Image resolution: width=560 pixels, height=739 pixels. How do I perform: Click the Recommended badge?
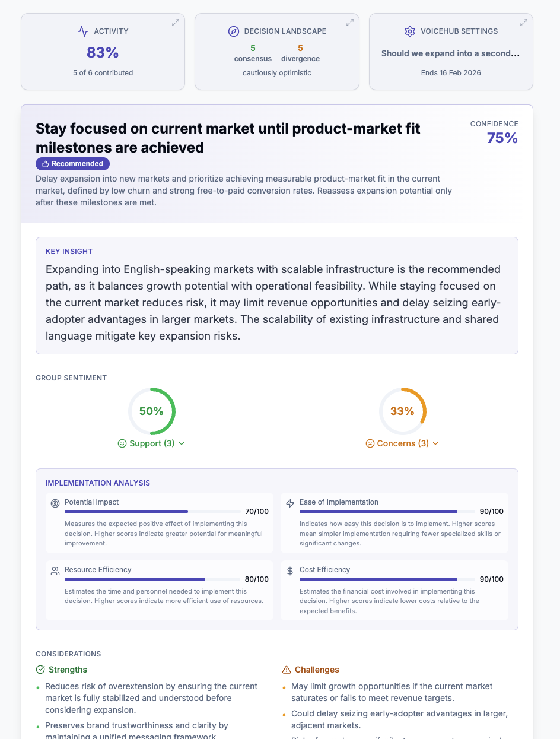coord(72,164)
